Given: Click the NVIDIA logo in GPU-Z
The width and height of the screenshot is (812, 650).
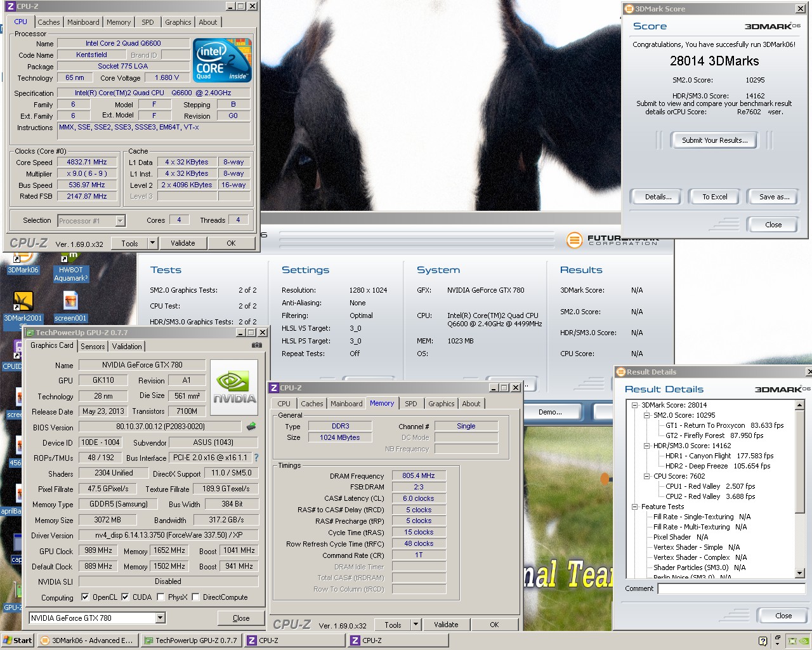Looking at the screenshot, I should (x=234, y=388).
